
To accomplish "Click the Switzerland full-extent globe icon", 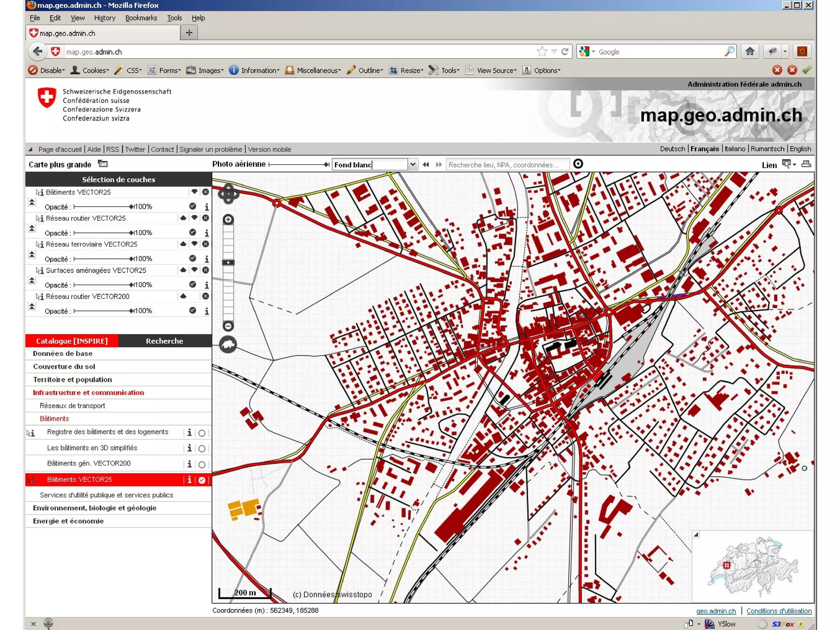I will [x=228, y=345].
